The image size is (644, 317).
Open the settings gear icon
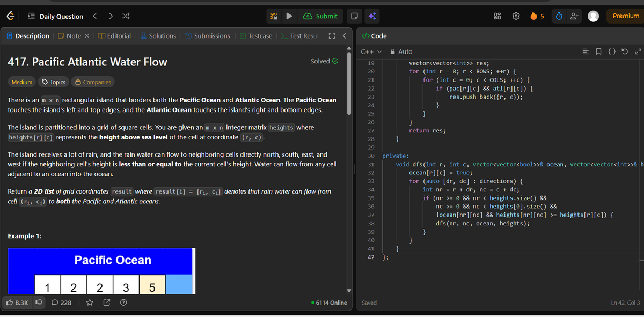(x=516, y=16)
